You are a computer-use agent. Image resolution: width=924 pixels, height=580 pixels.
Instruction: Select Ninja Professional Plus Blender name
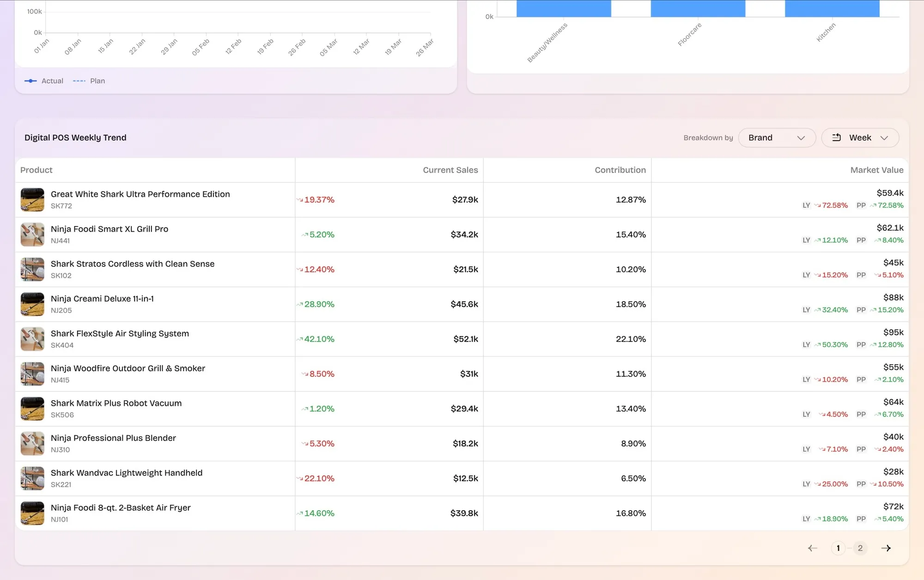coord(113,438)
